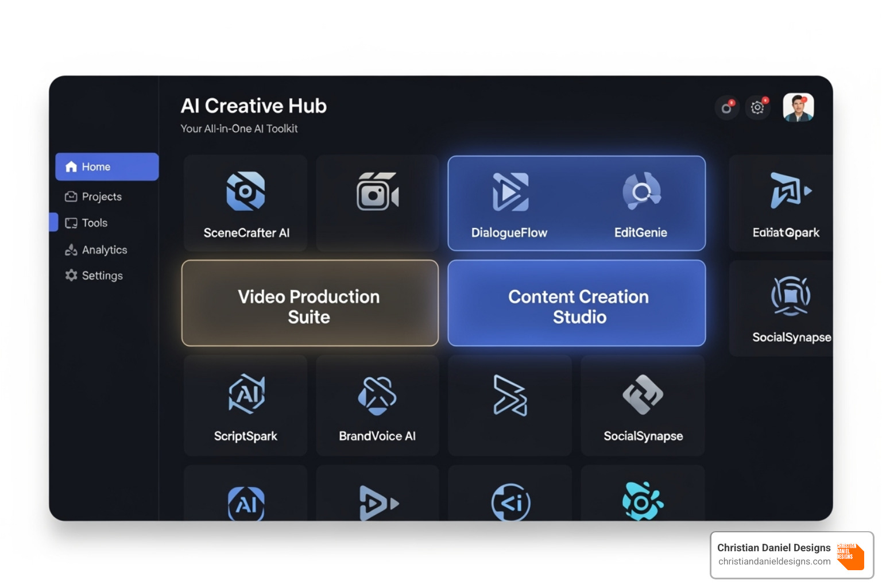
Task: Open Analytics from the sidebar
Action: coord(104,250)
